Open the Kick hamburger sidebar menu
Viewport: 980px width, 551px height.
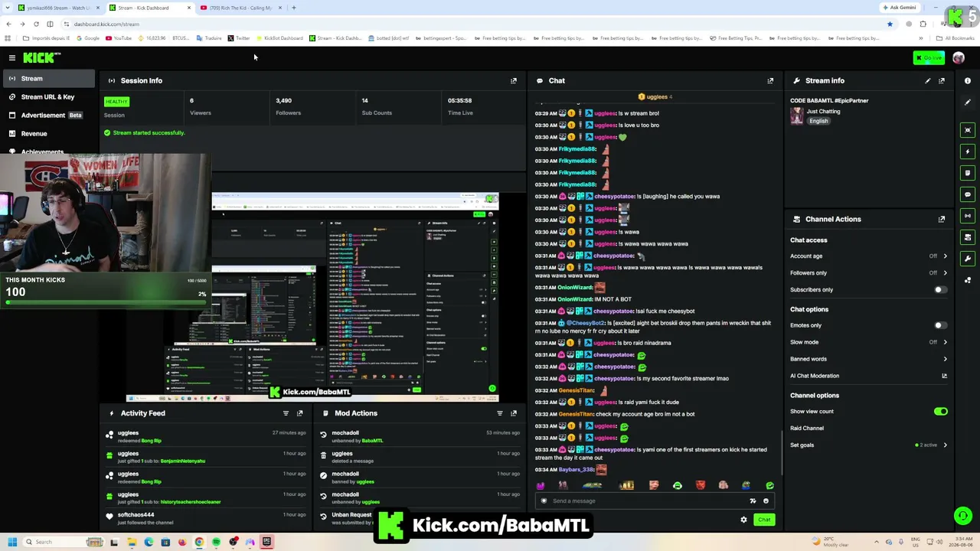coord(12,57)
